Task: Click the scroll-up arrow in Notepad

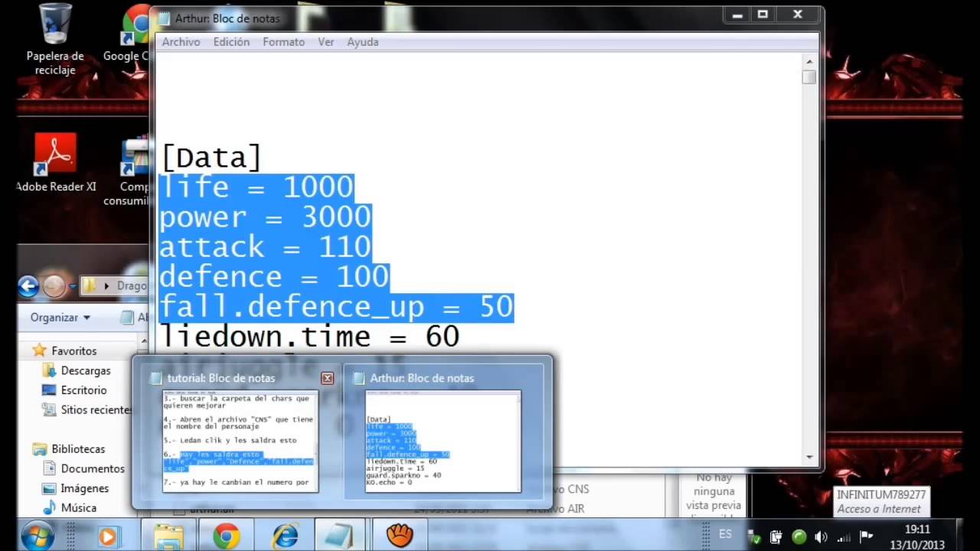Action: (x=809, y=60)
